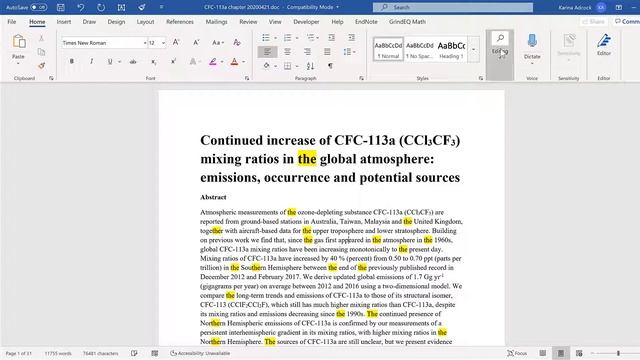Viewport: 640px width, 360px height.
Task: Click the Share button
Action: [594, 22]
